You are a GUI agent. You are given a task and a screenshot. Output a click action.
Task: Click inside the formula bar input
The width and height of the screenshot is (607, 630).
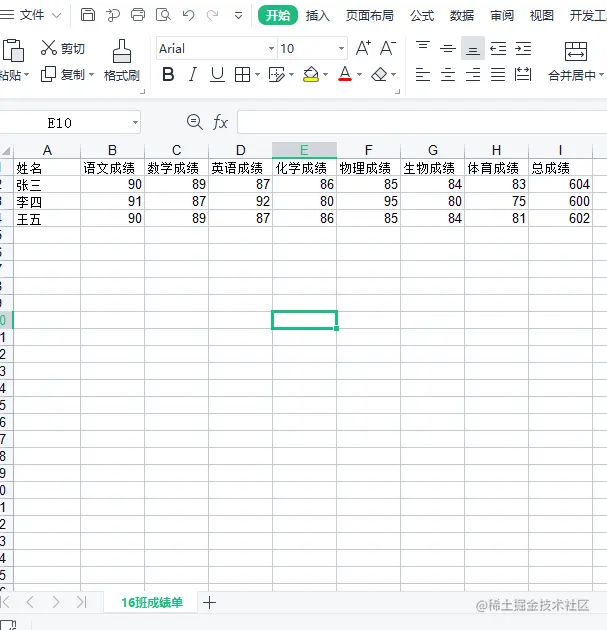tap(422, 122)
